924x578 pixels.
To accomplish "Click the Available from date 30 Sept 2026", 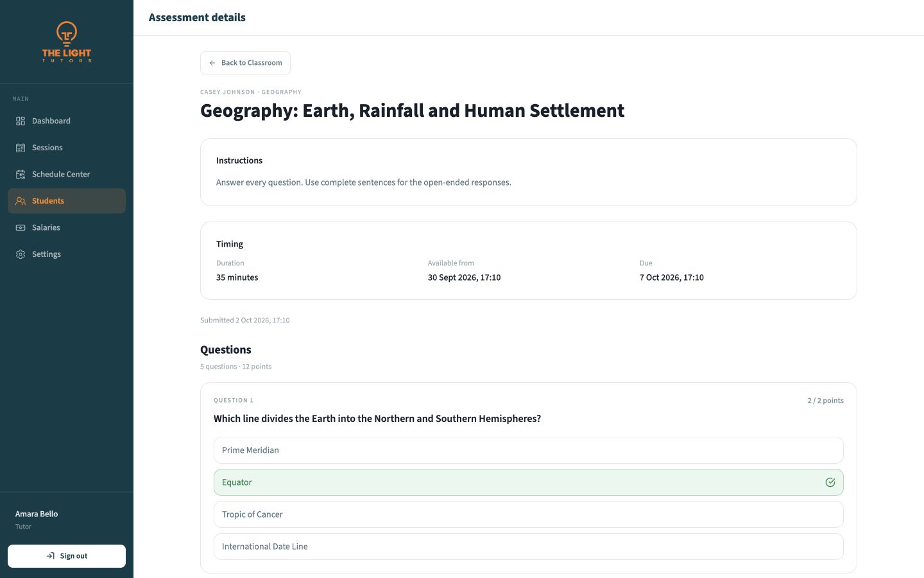I will (465, 277).
